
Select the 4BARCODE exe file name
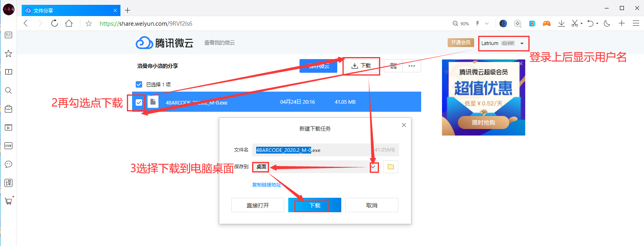[x=197, y=102]
